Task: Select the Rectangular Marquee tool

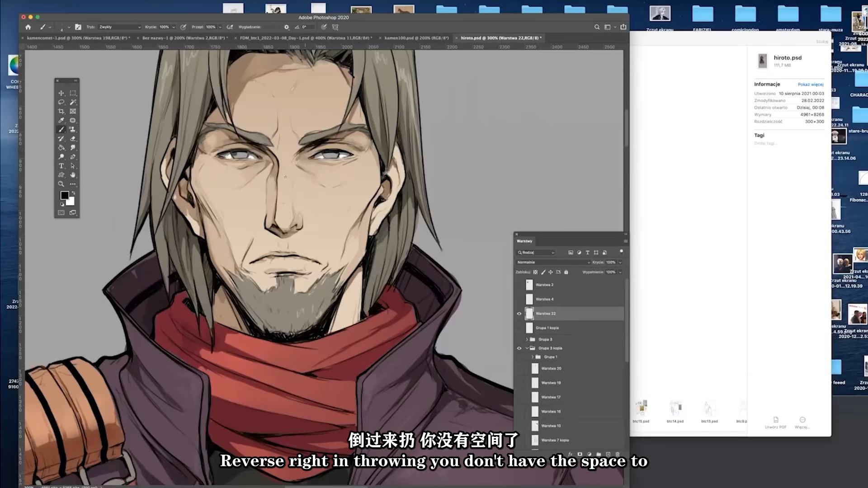Action: [x=73, y=93]
